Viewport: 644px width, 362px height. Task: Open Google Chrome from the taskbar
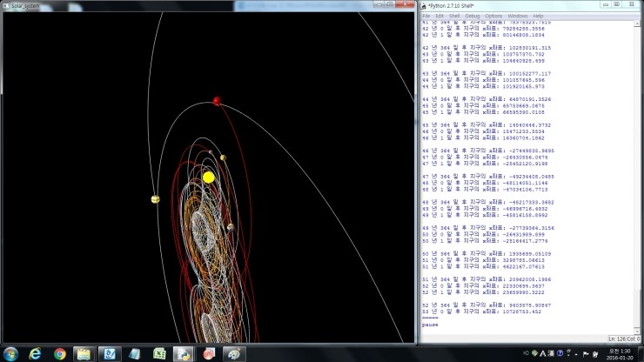click(x=59, y=353)
